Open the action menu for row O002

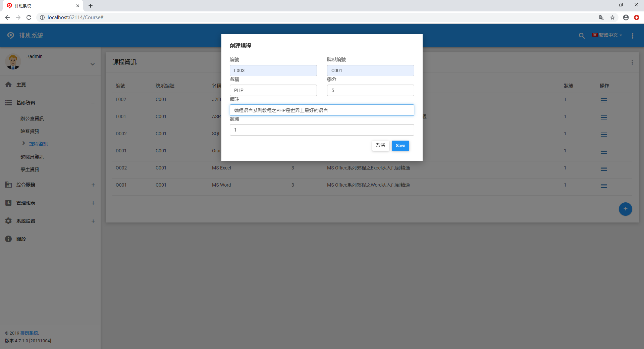point(604,169)
